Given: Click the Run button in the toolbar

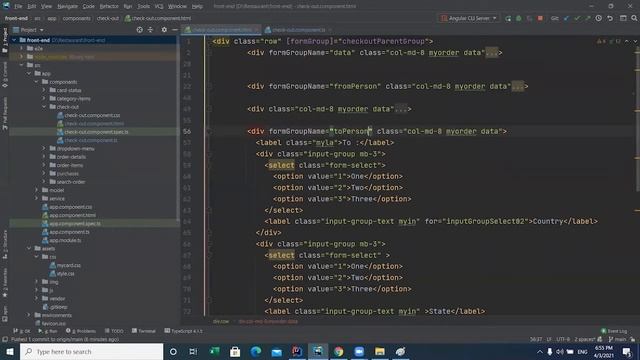Looking at the screenshot, I should point(508,18).
